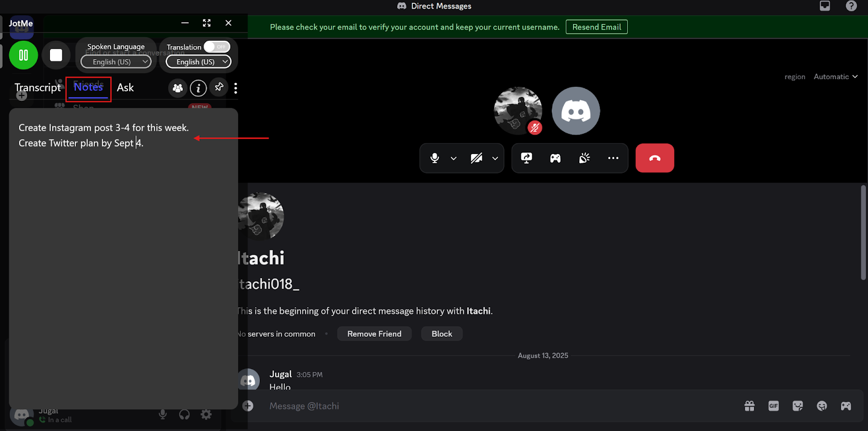Click Jugal's avatar beside the Hello message

[249, 379]
